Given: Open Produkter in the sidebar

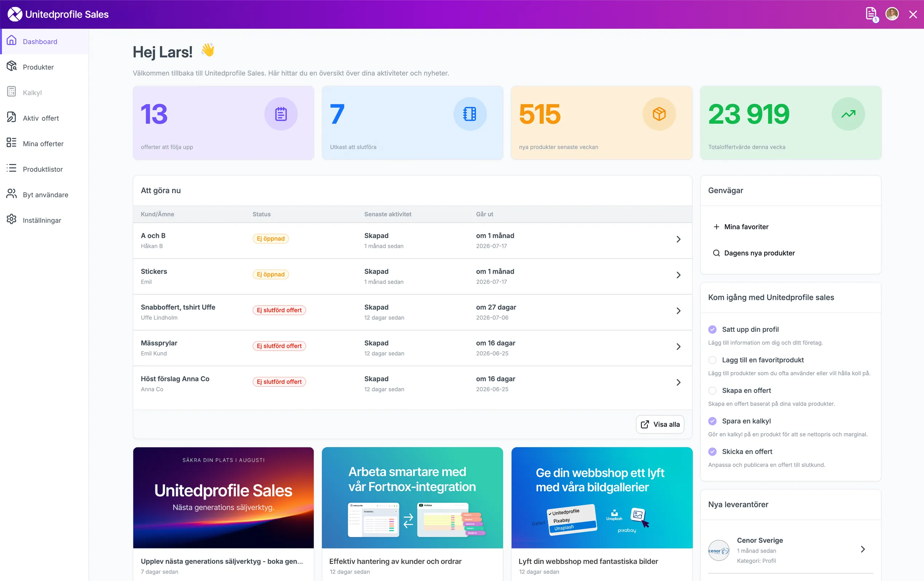Looking at the screenshot, I should 44,67.
